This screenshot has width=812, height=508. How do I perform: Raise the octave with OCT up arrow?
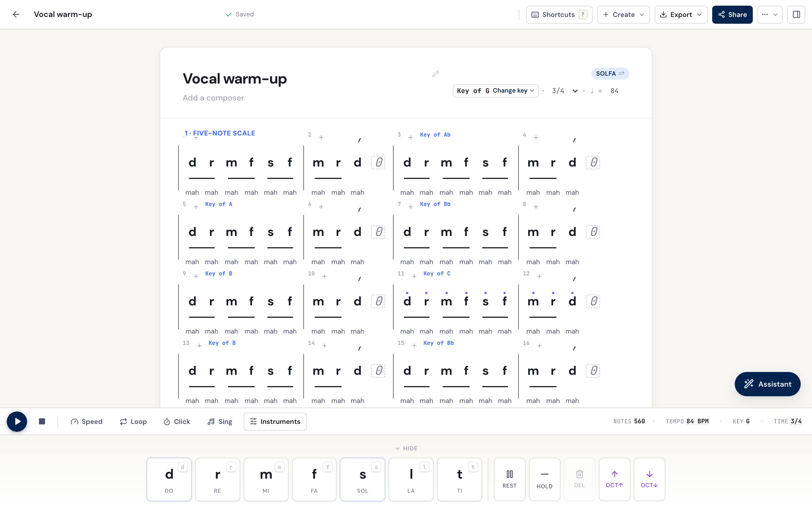pyautogui.click(x=614, y=479)
